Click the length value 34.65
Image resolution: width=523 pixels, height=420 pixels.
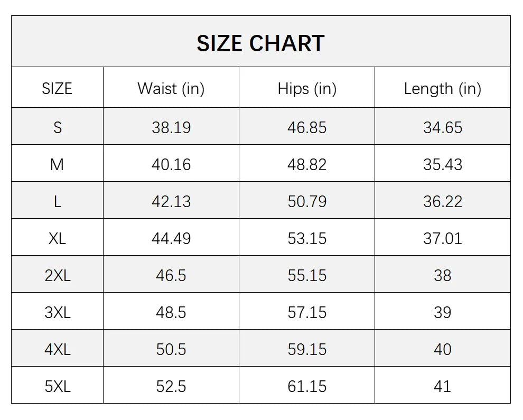(x=443, y=127)
